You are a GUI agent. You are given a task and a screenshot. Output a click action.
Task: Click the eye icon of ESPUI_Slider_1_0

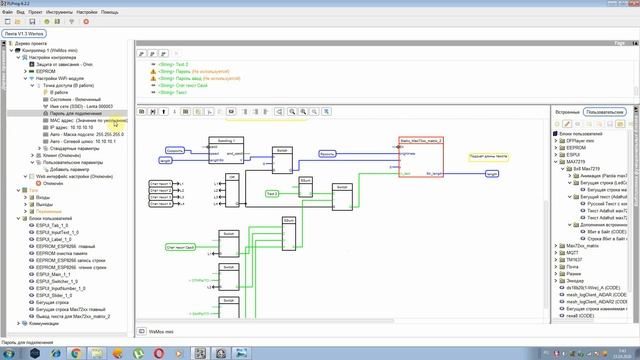point(31,295)
